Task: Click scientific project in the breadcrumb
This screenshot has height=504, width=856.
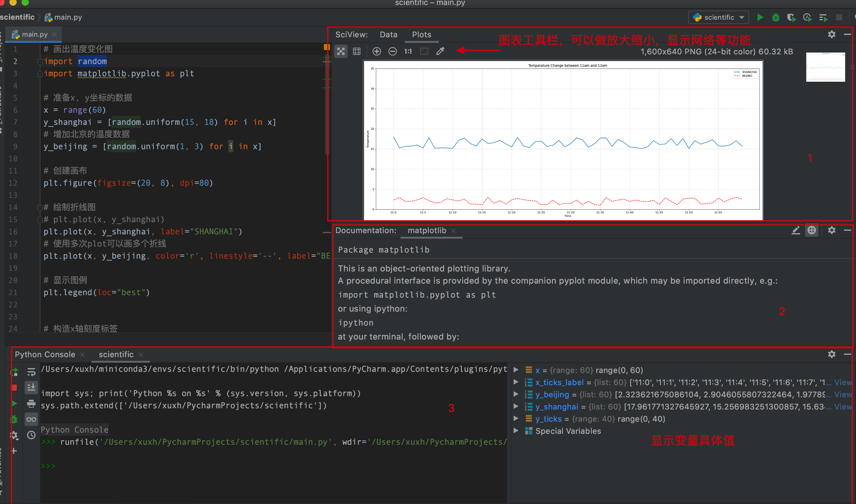Action: pos(17,17)
